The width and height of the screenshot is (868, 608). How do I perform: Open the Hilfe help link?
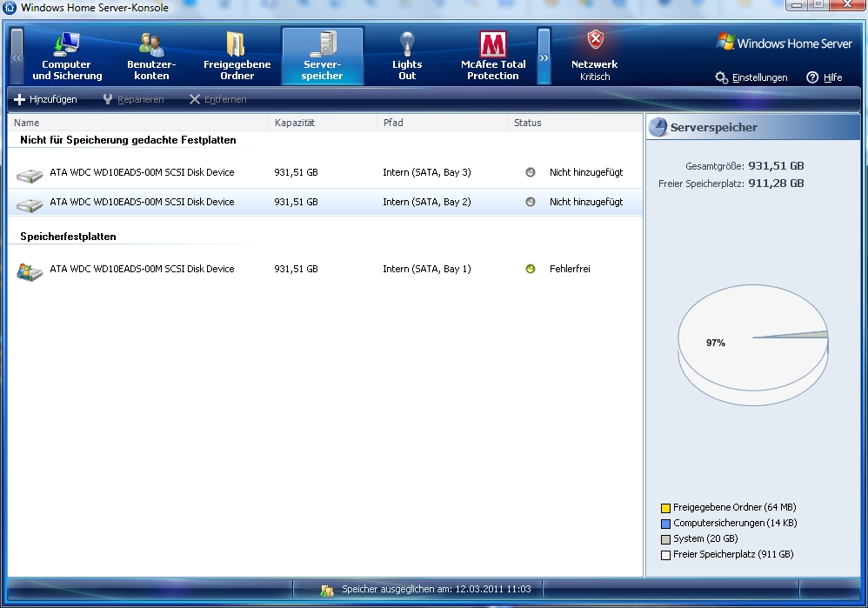click(x=825, y=77)
